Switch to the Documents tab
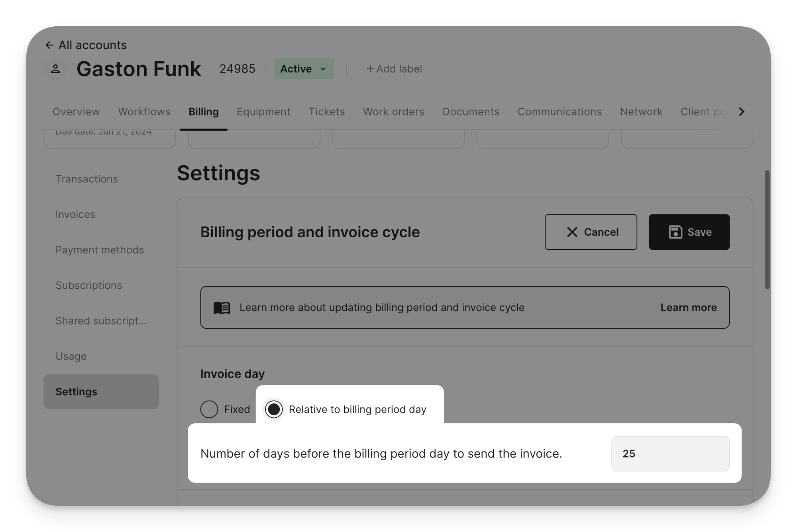 (471, 112)
